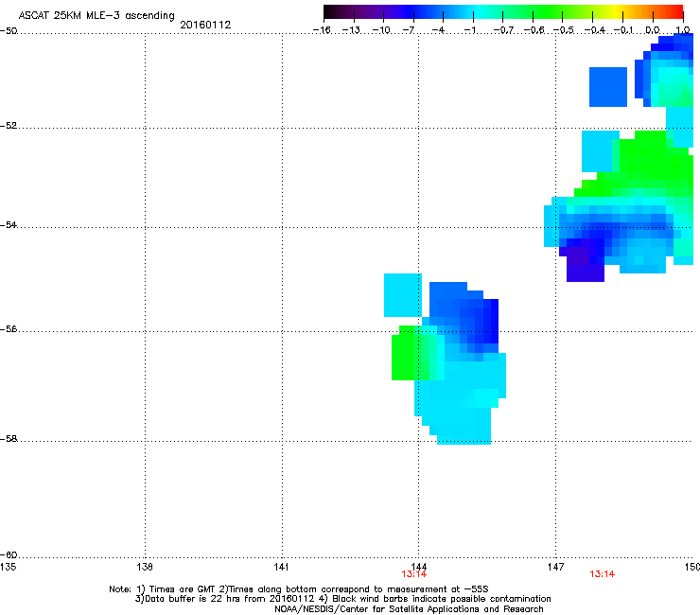This screenshot has width=700, height=615.
Task: Select the -4 label on the color scale
Action: [438, 30]
